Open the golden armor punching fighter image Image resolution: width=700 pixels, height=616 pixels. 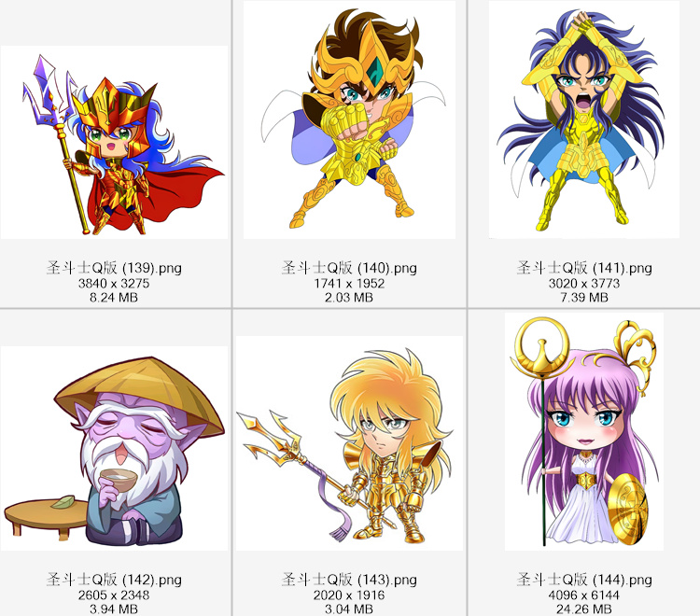(x=350, y=119)
